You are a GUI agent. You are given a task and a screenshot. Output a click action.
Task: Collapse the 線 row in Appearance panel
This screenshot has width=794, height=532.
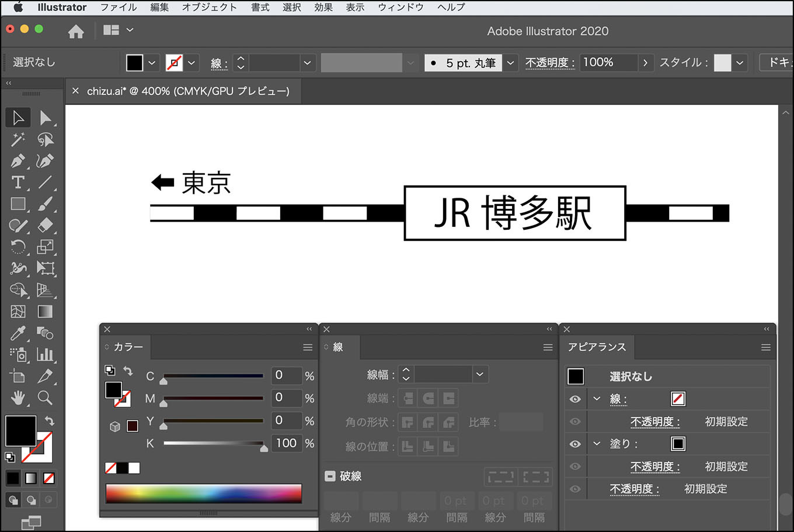(597, 399)
